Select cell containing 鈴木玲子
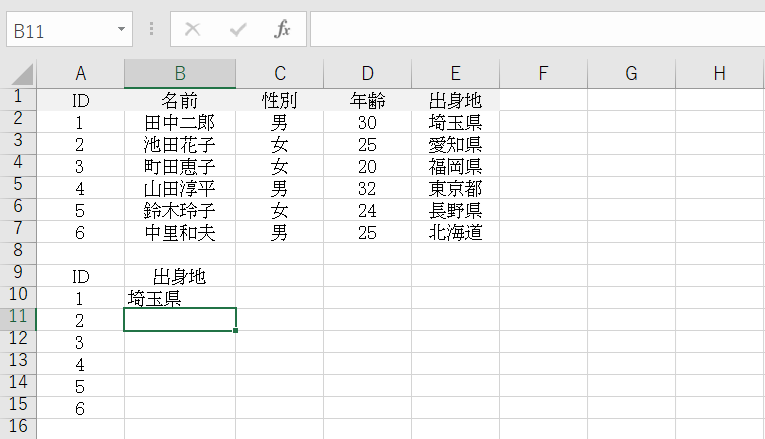Image resolution: width=765 pixels, height=439 pixels. tap(180, 210)
